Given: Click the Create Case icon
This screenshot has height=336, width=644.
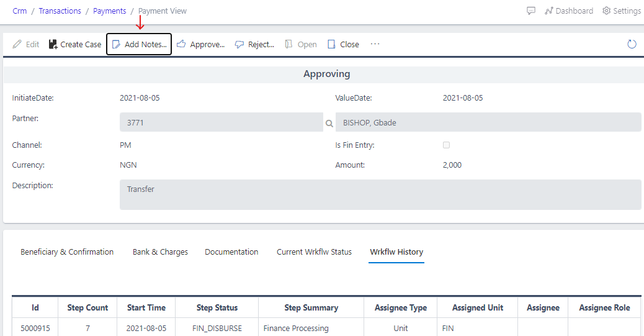Looking at the screenshot, I should click(x=53, y=45).
